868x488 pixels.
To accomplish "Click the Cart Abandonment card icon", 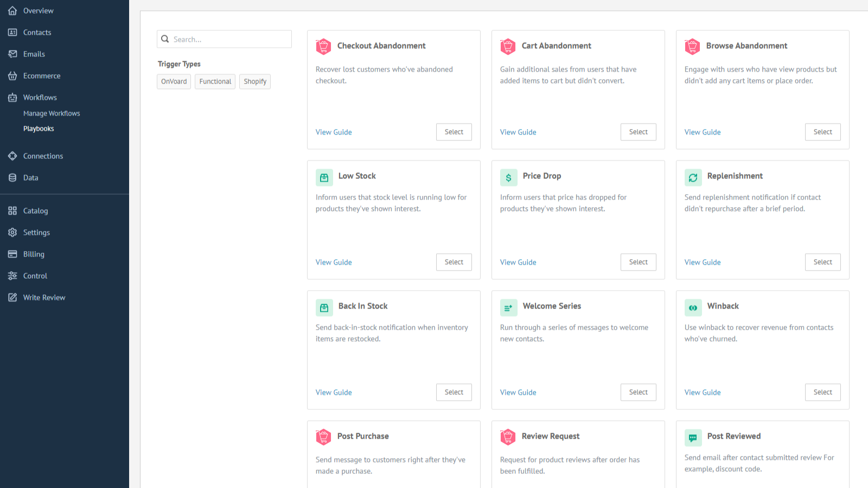I will [508, 47].
